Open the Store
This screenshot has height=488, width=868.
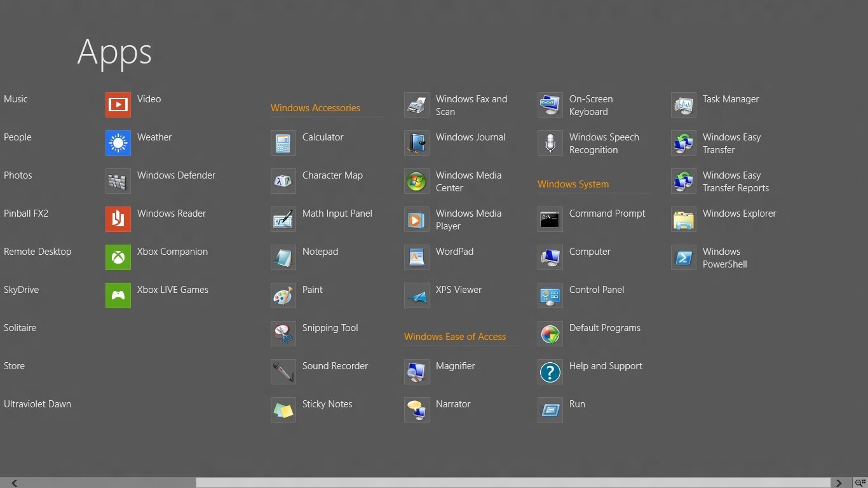(x=15, y=366)
